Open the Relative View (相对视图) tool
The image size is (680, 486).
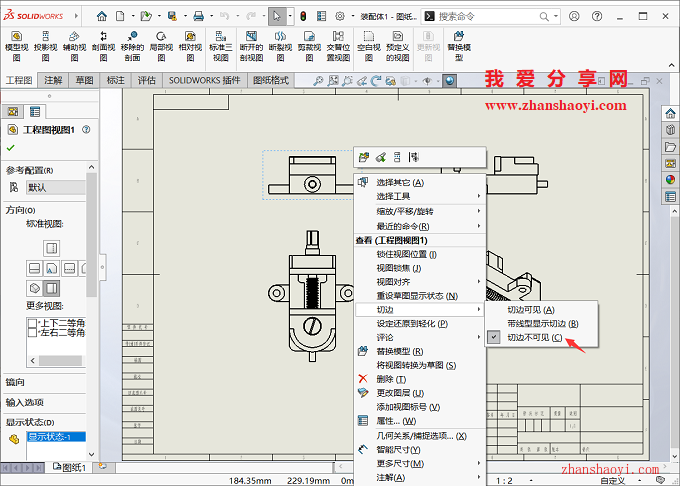coord(190,46)
